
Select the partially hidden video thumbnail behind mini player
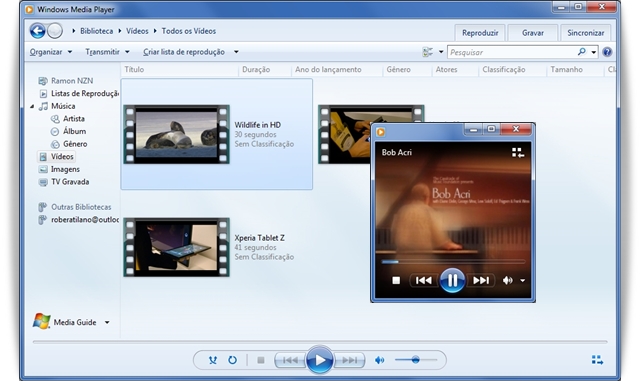344,134
